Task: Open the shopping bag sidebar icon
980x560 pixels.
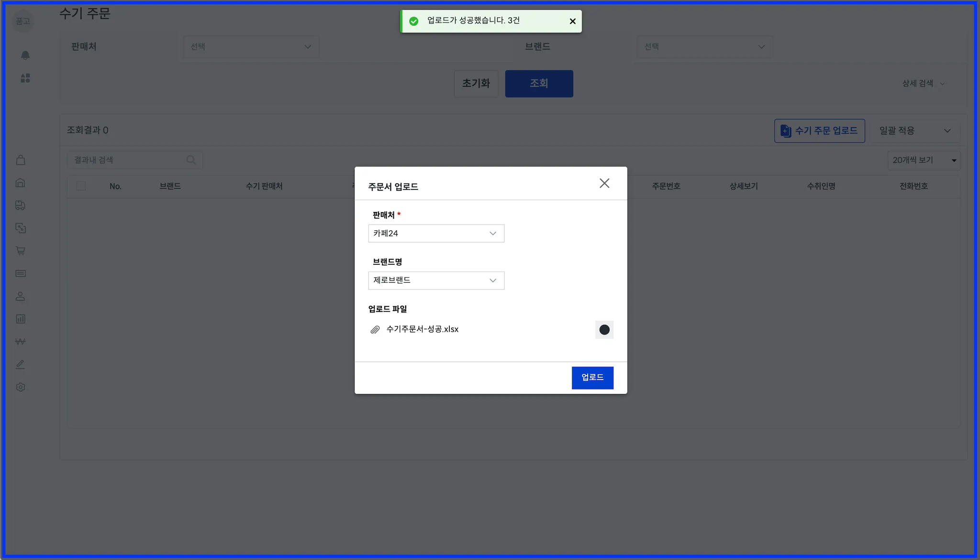Action: (21, 160)
